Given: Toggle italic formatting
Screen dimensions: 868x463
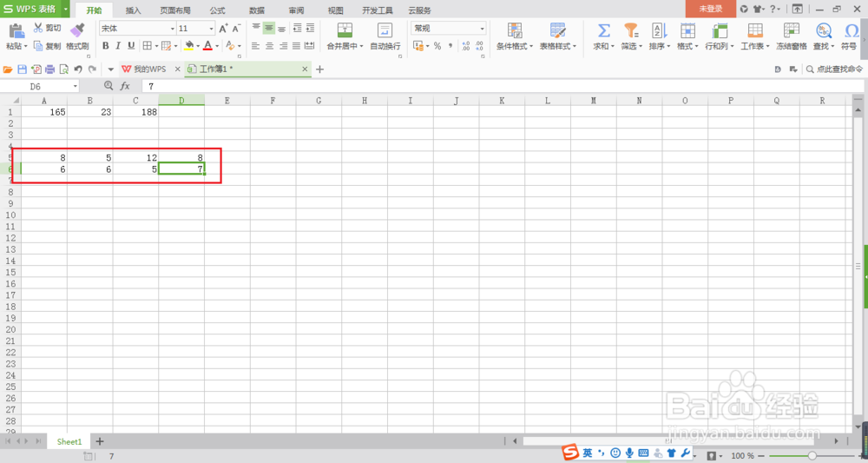Looking at the screenshot, I should pyautogui.click(x=118, y=46).
